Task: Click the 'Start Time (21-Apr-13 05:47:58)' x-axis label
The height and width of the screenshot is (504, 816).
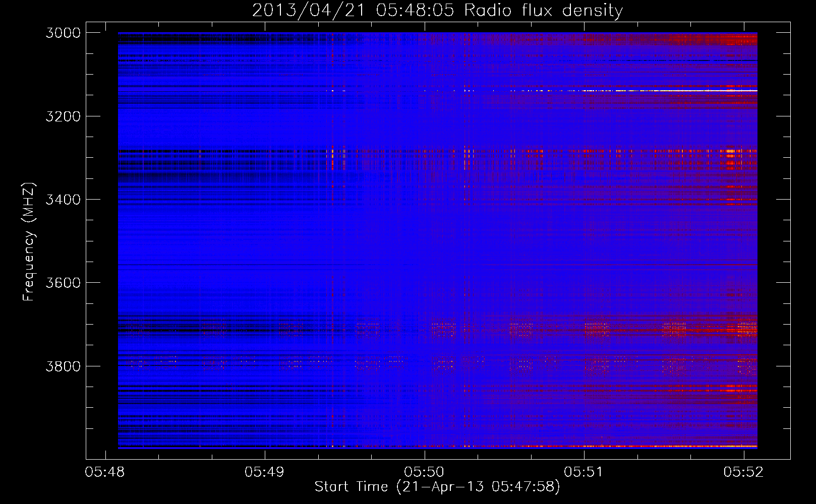Action: (x=437, y=487)
